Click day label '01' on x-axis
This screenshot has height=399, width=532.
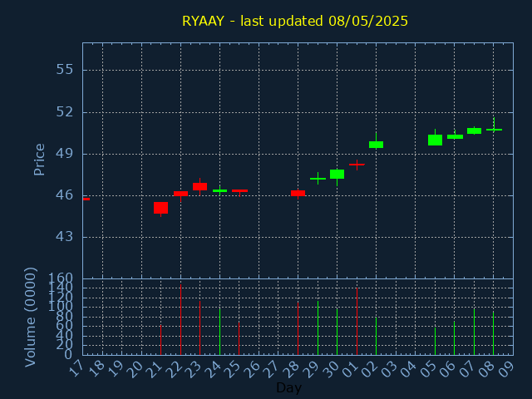(x=350, y=368)
